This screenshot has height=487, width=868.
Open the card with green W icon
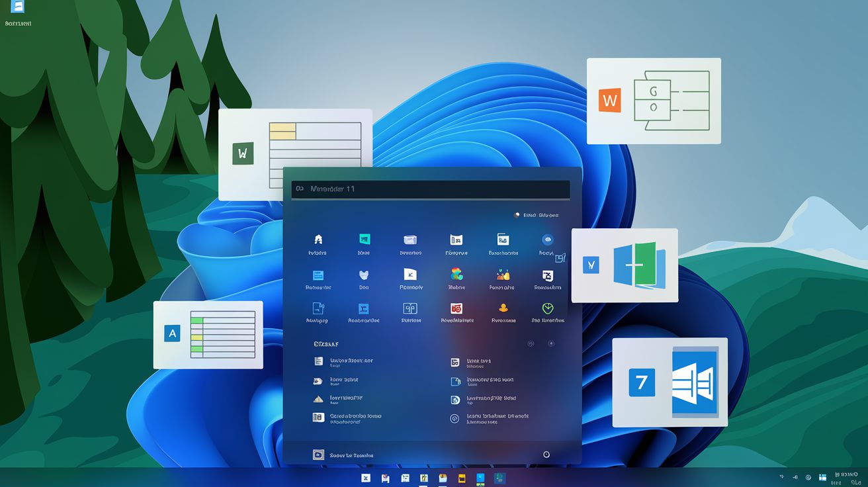[295, 155]
